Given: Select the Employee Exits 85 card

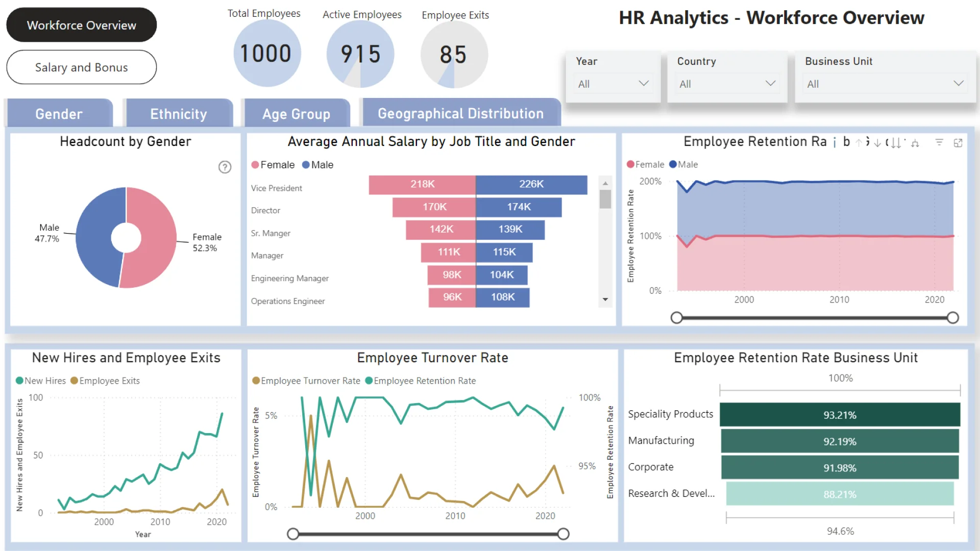Looking at the screenshot, I should pyautogui.click(x=454, y=55).
